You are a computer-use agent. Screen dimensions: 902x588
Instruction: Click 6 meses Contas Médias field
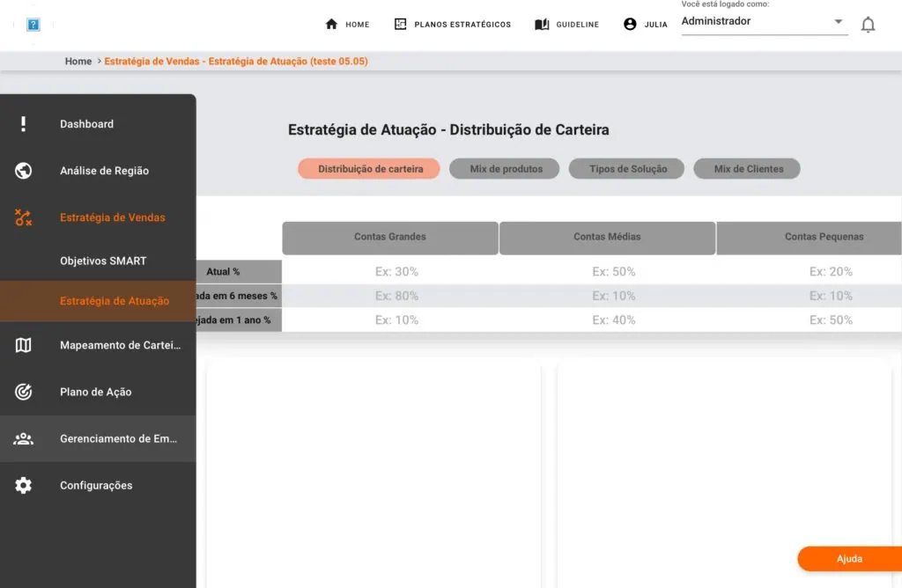click(607, 296)
